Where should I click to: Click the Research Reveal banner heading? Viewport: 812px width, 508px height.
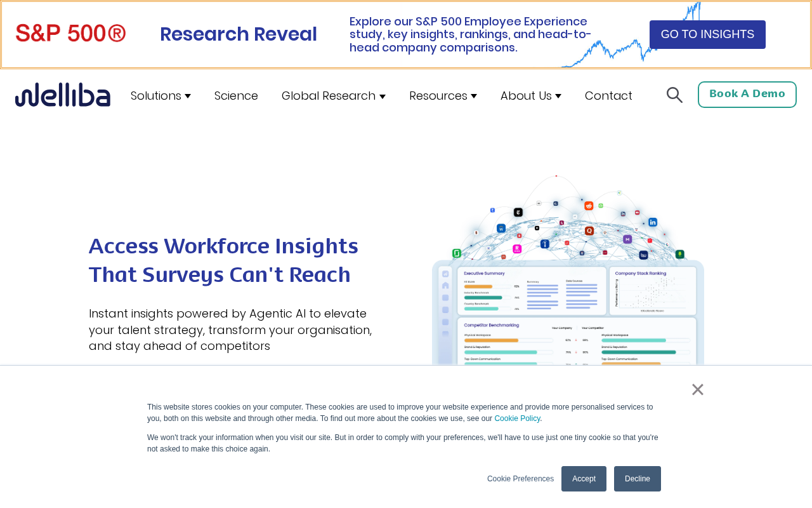point(239,34)
